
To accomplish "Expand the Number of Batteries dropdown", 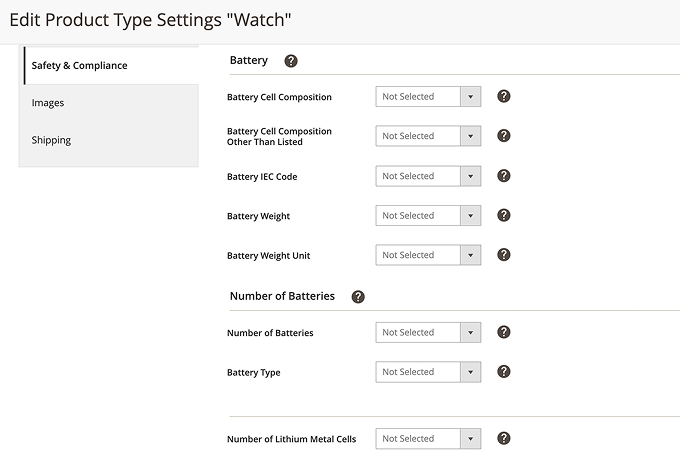I will point(428,332).
